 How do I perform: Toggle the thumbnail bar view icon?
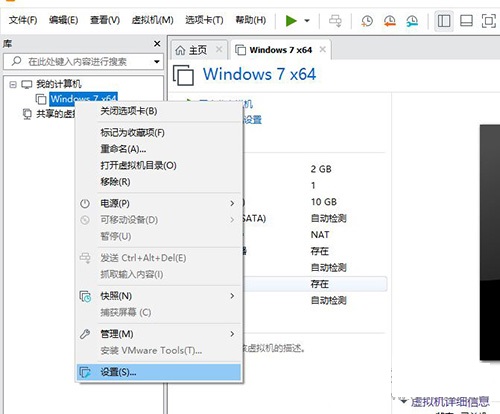coord(466,21)
